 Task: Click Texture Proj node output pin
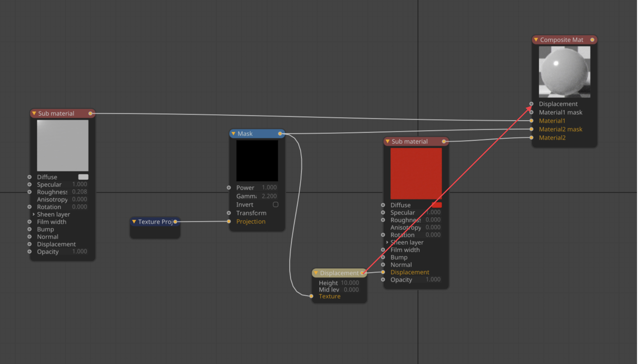coord(175,221)
